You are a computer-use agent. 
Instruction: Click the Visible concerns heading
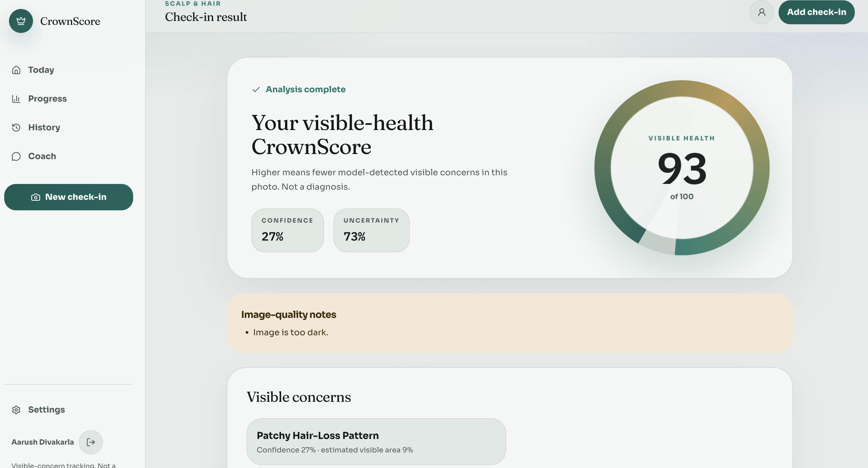pos(298,397)
